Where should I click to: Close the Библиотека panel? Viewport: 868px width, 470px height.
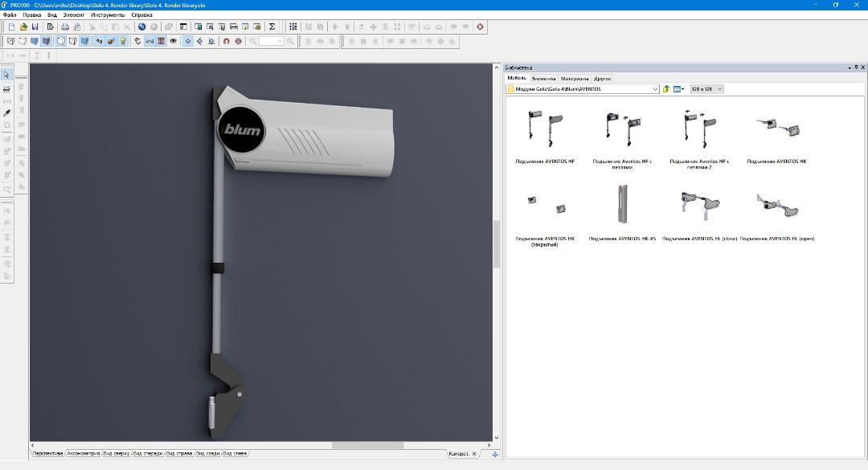[x=862, y=67]
